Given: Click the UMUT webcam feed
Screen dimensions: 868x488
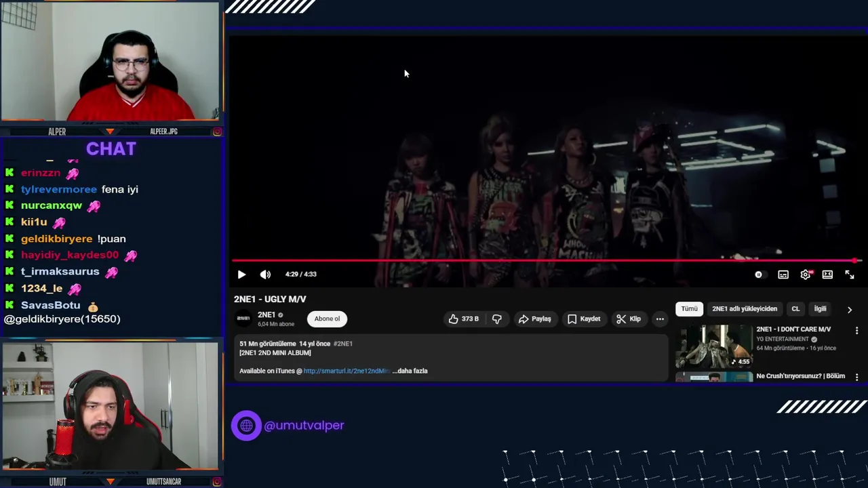Looking at the screenshot, I should point(110,407).
